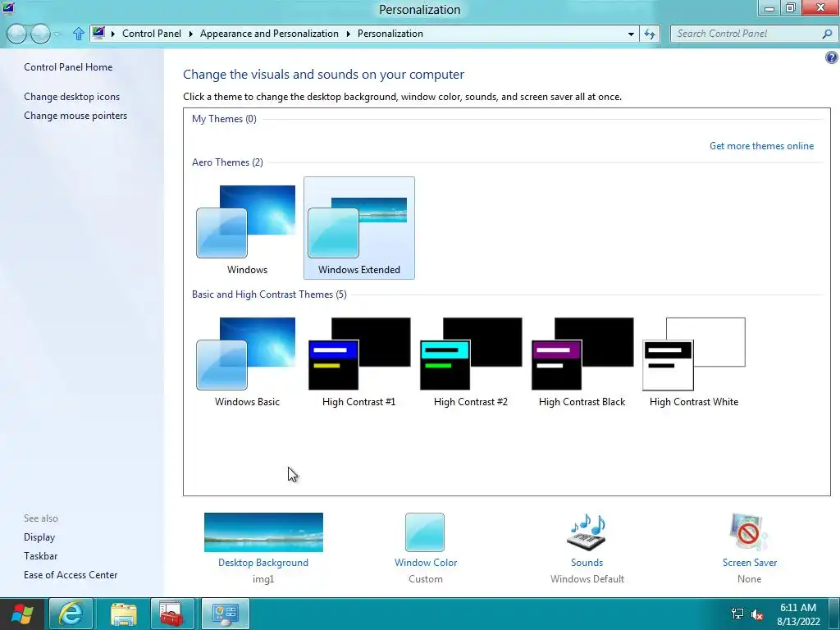The width and height of the screenshot is (840, 630).
Task: Expand arrow after Appearance and Personalization
Action: pos(348,34)
